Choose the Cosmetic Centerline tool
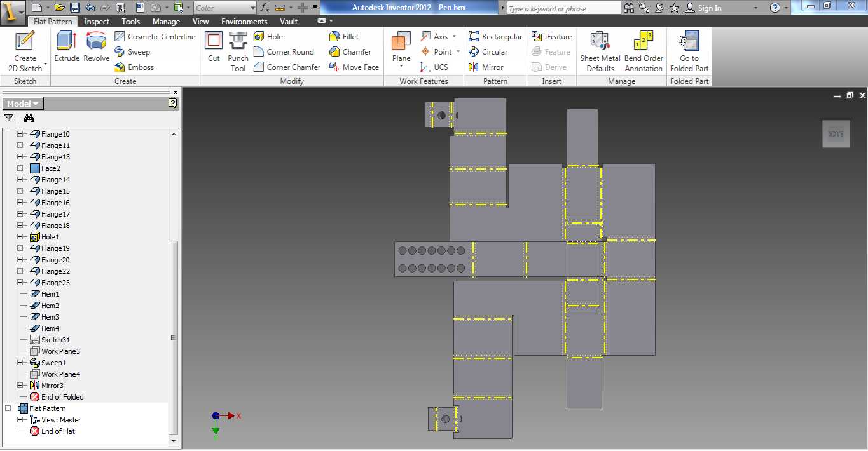Image resolution: width=868 pixels, height=451 pixels. click(155, 36)
